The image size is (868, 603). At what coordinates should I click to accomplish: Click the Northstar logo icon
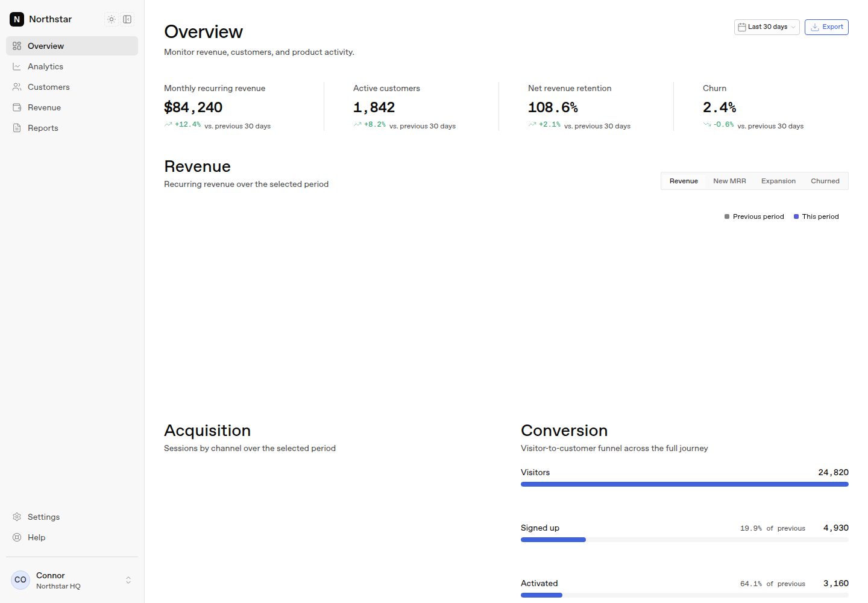point(17,19)
